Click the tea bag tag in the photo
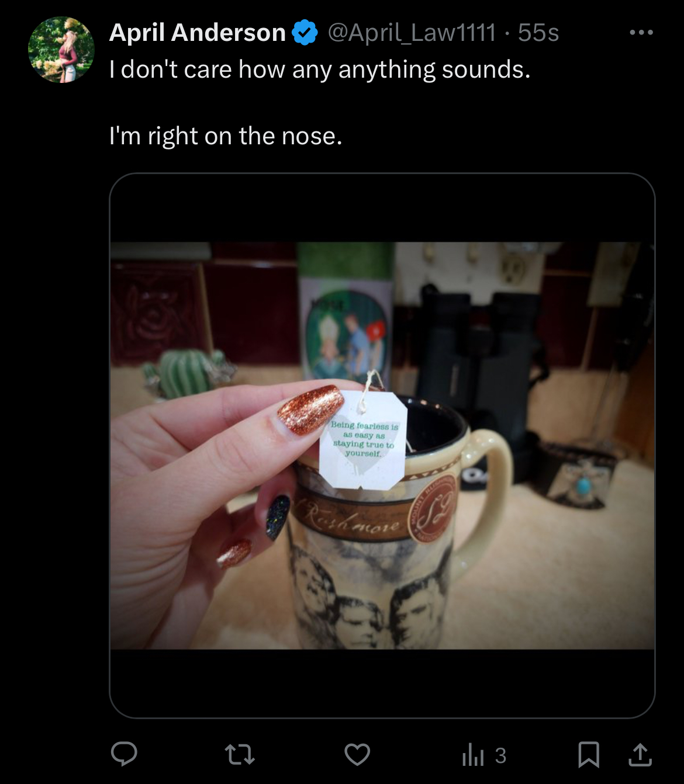This screenshot has width=684, height=784. coord(363,439)
